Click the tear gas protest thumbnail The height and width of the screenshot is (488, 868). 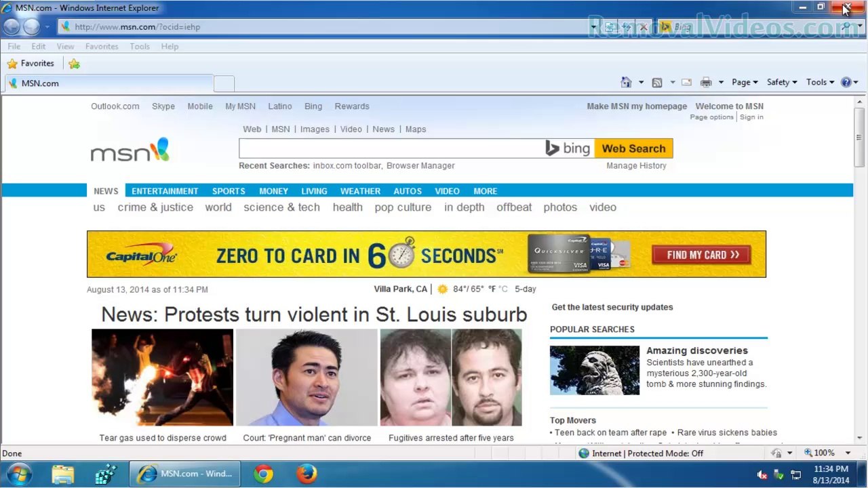163,378
